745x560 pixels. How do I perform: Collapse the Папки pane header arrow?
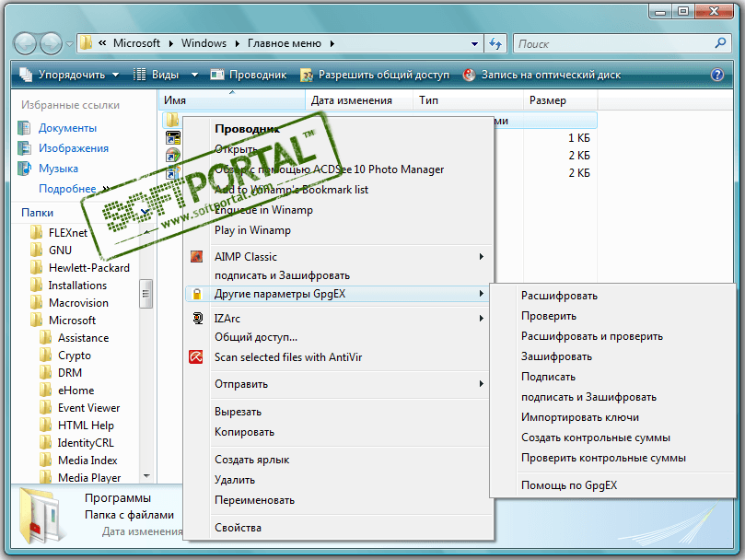[145, 212]
